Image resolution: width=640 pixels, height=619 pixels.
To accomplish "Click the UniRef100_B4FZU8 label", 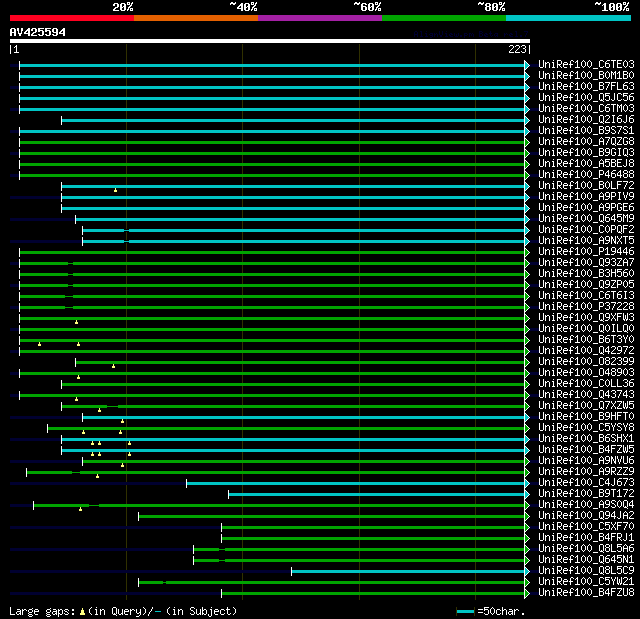I will coord(586,593).
